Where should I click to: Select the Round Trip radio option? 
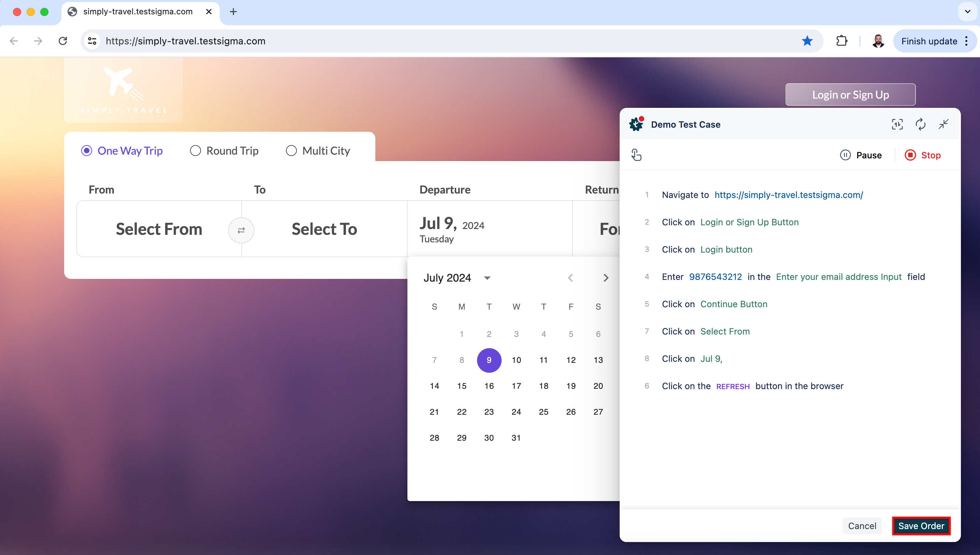196,151
